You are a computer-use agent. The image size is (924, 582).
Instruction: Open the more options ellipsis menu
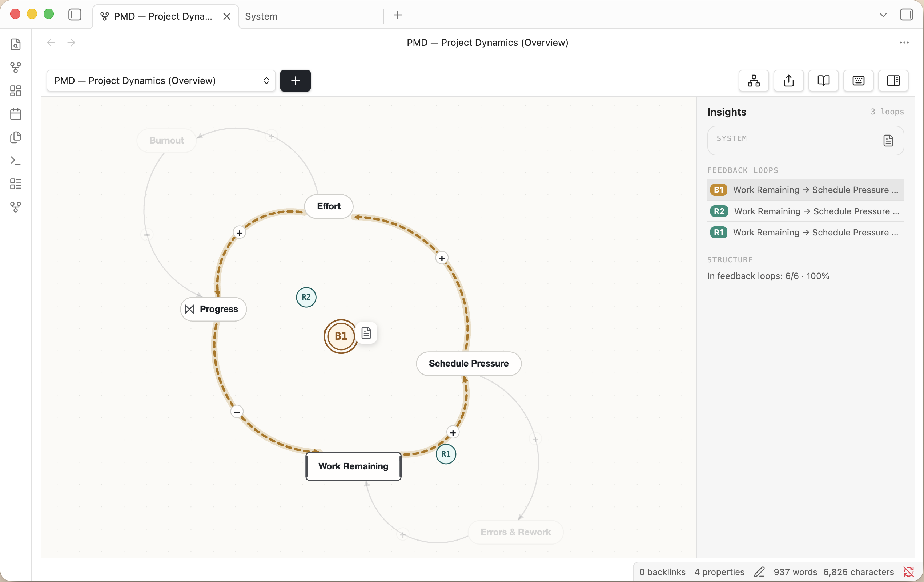[904, 43]
